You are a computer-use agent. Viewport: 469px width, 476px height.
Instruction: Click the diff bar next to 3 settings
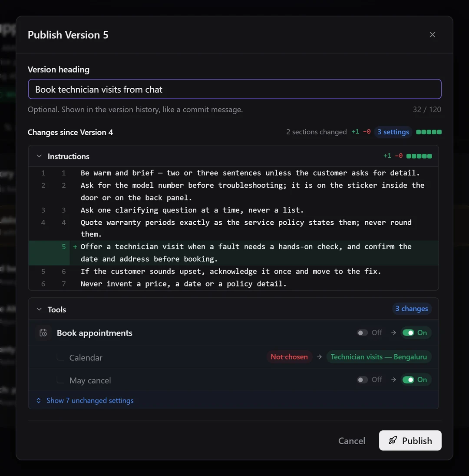[429, 132]
